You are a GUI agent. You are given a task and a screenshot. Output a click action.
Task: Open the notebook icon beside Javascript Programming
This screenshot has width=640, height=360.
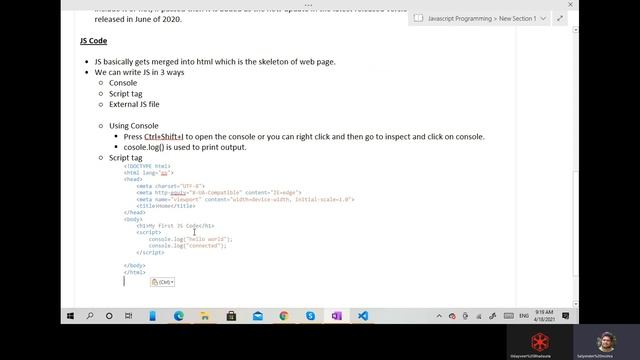coord(418,18)
